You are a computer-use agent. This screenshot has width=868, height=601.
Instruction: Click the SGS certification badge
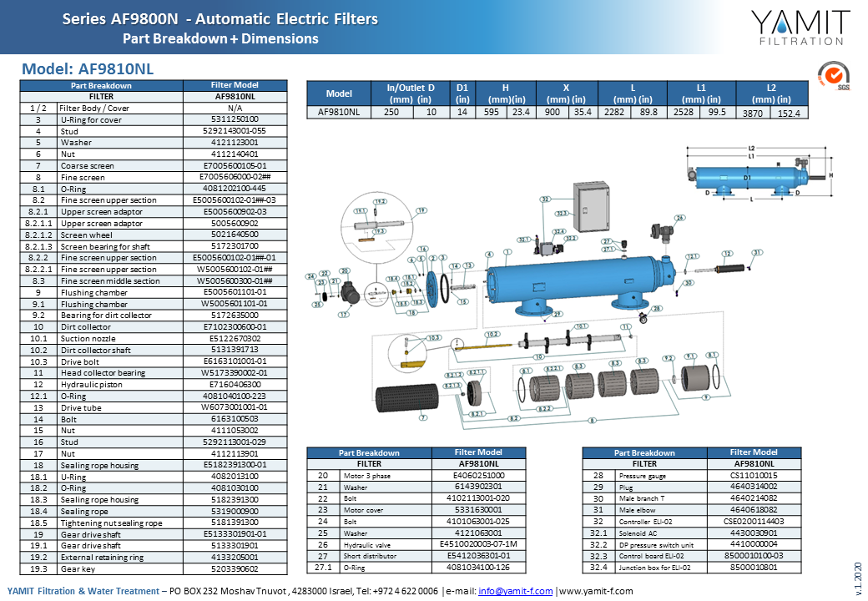tap(834, 76)
